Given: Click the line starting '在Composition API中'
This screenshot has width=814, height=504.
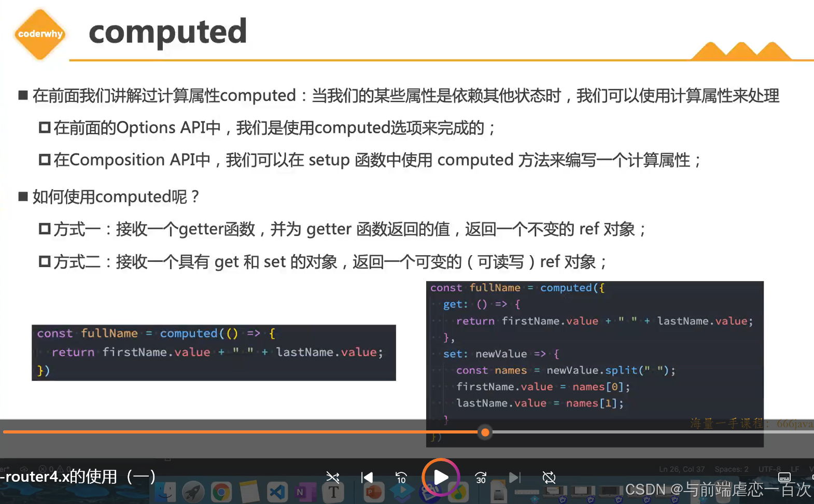Looking at the screenshot, I should tap(377, 160).
